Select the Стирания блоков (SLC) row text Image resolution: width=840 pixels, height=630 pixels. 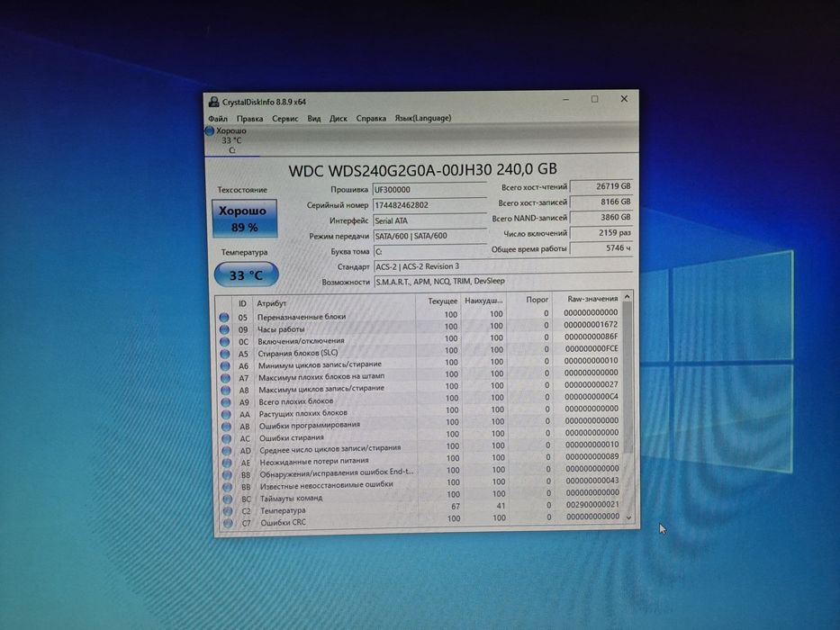(x=298, y=353)
